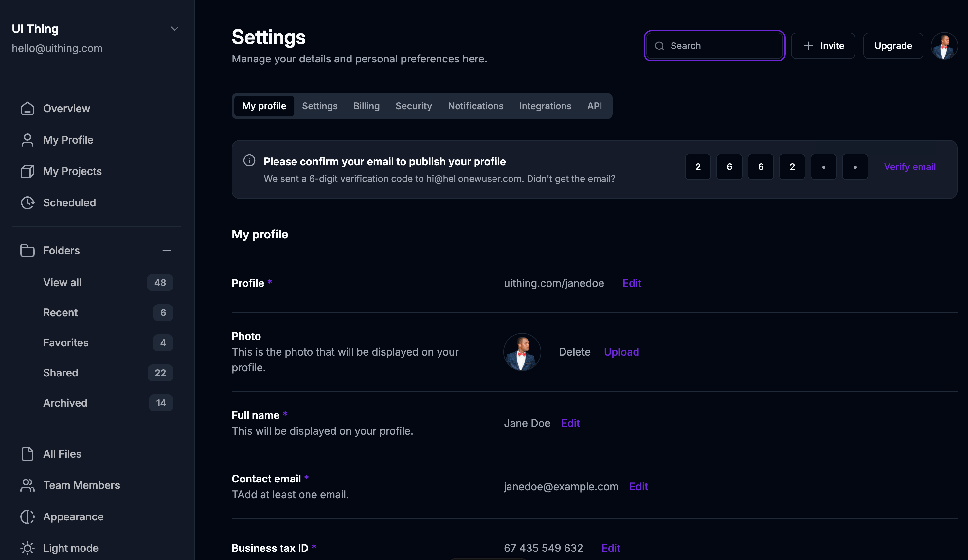
Task: Select the Notifications tab in Settings
Action: (475, 105)
